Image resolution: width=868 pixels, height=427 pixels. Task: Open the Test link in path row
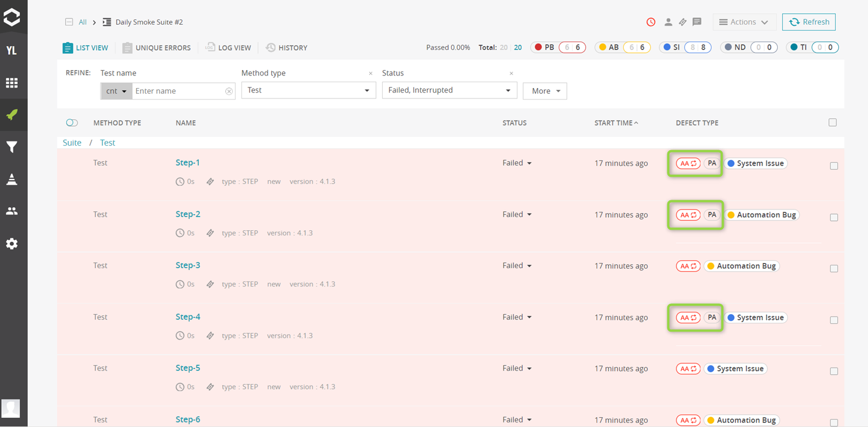coord(107,143)
